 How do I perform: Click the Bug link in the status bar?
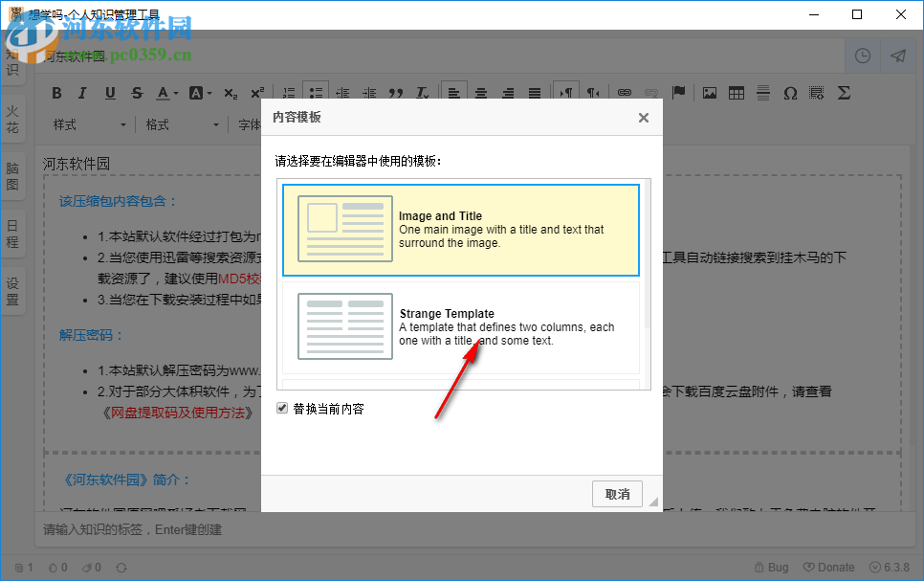point(771,567)
